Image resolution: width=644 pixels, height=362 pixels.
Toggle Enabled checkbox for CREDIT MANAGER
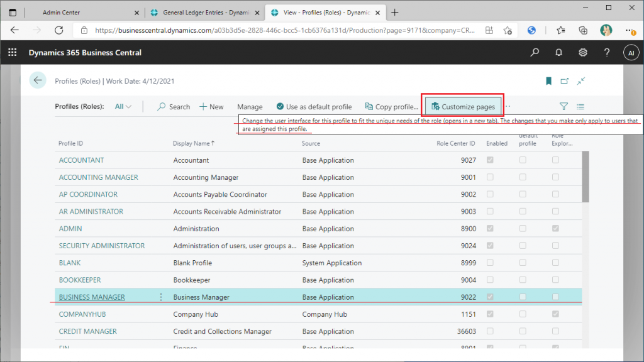coord(490,331)
